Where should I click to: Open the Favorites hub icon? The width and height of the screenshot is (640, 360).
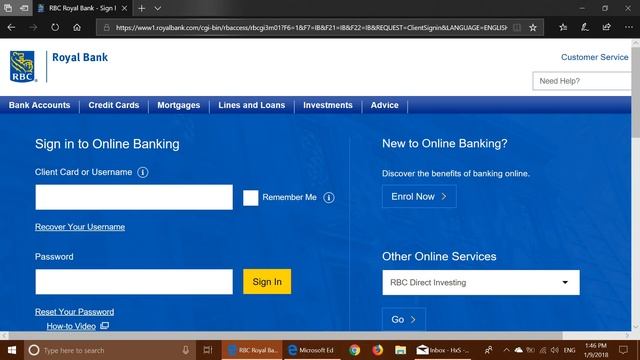pyautogui.click(x=563, y=27)
